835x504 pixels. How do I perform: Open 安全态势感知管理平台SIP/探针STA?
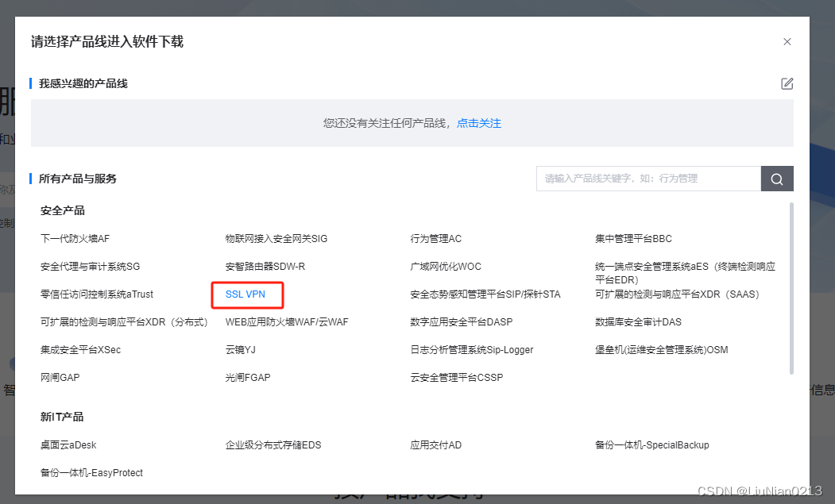(485, 294)
